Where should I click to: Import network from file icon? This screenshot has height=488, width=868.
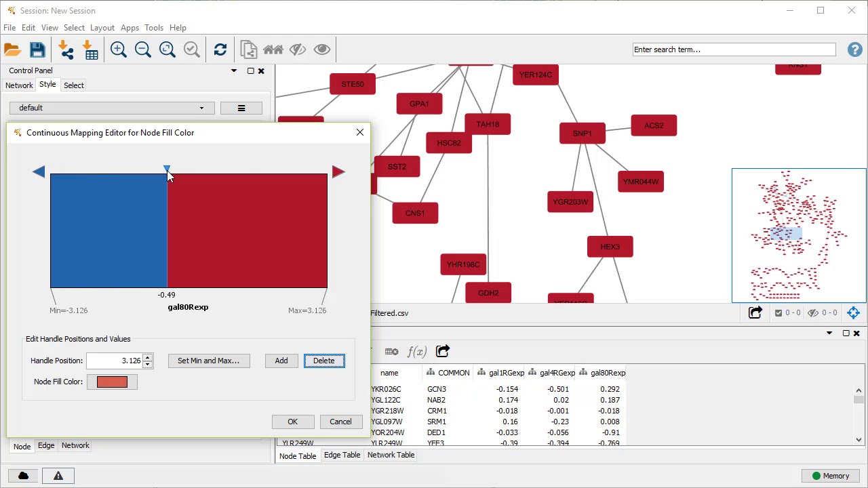[66, 49]
